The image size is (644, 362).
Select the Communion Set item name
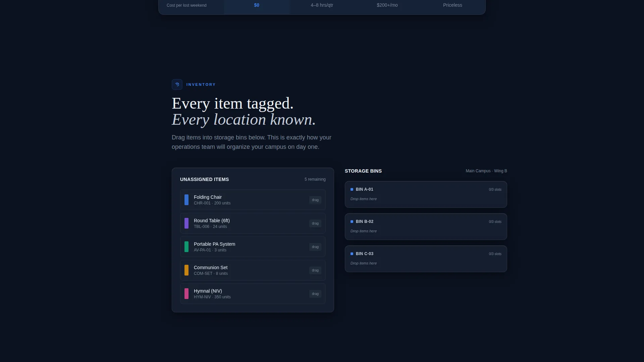pyautogui.click(x=211, y=267)
